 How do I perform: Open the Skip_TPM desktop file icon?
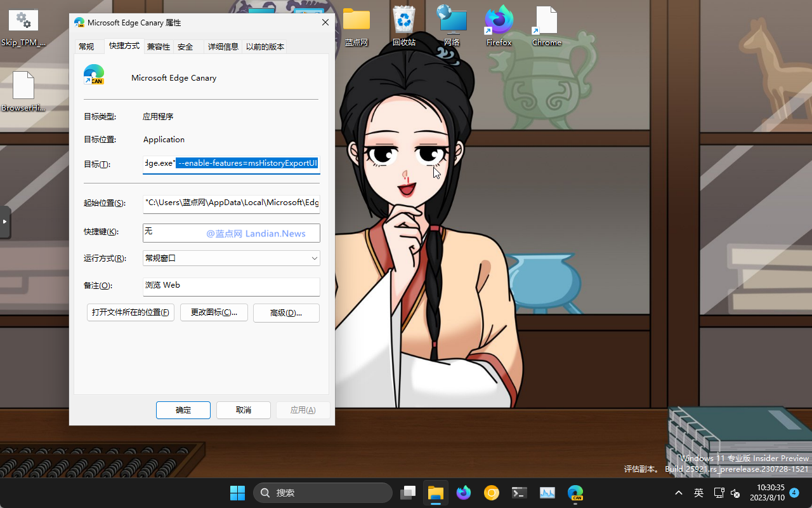[23, 28]
